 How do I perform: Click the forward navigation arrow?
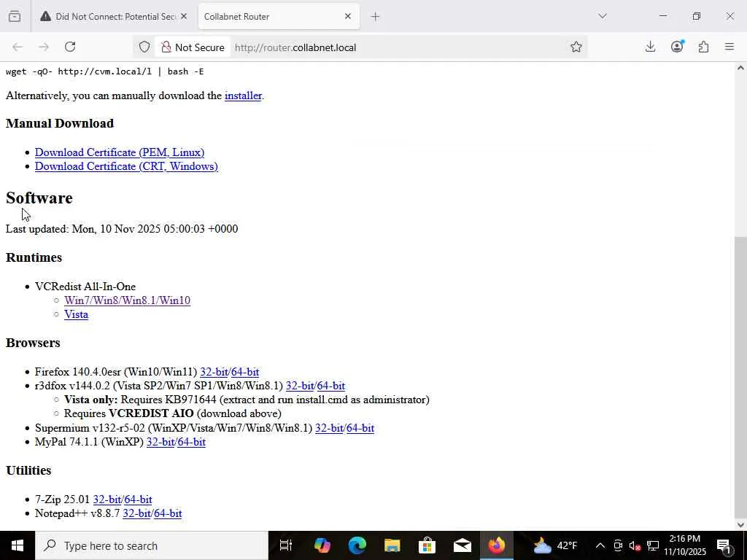coord(43,47)
